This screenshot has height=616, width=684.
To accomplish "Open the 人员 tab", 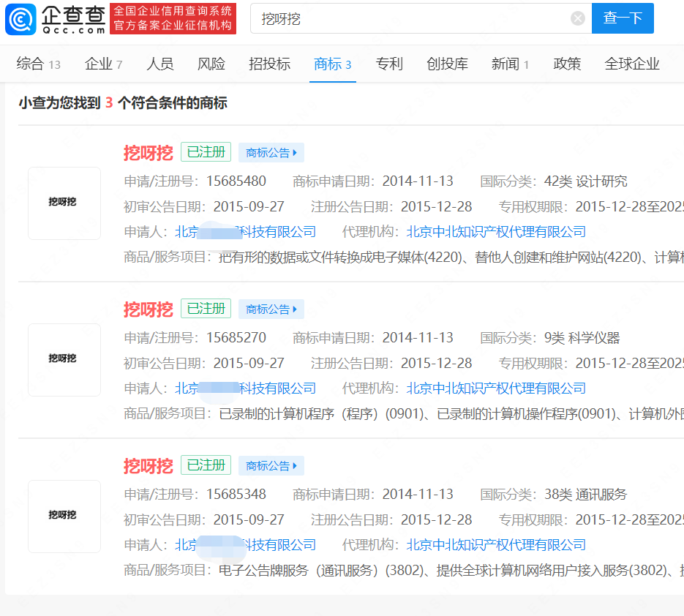I will tap(160, 64).
